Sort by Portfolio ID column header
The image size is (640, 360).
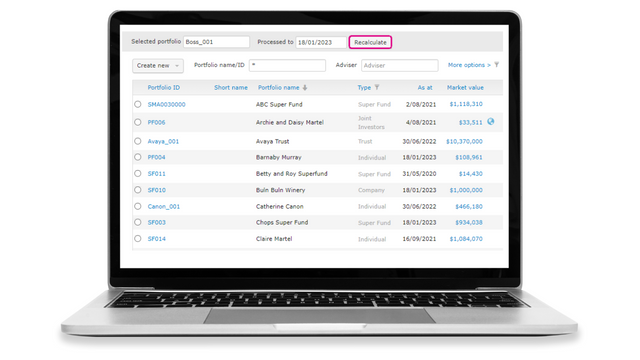click(164, 87)
